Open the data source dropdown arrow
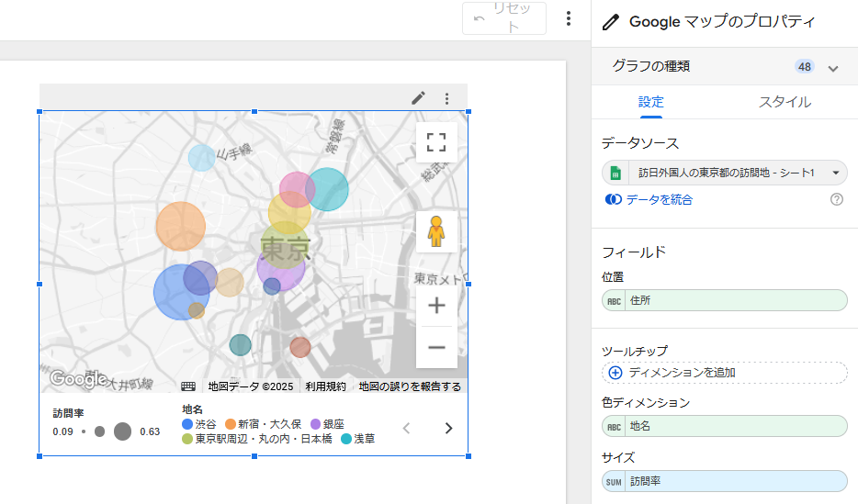This screenshot has width=858, height=504. point(835,173)
